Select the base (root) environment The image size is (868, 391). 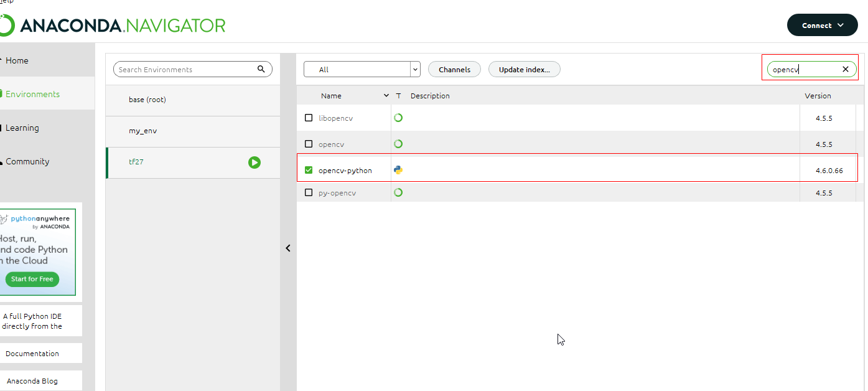click(x=193, y=100)
